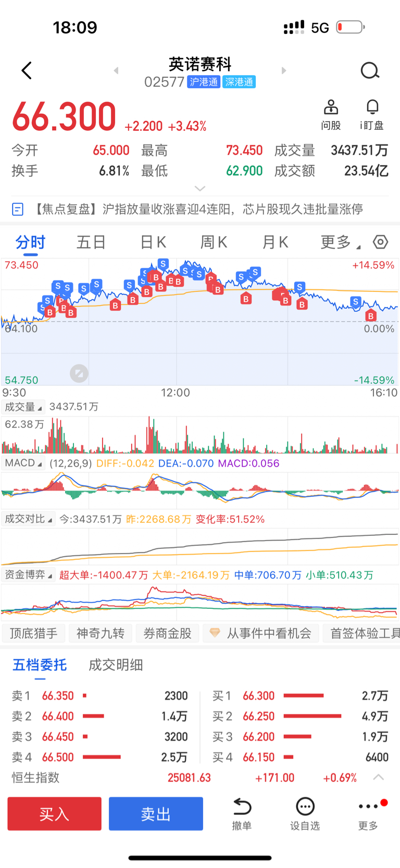The width and height of the screenshot is (400, 868).
Task: Expand the 恒生指数 bar chevron
Action: (x=379, y=777)
